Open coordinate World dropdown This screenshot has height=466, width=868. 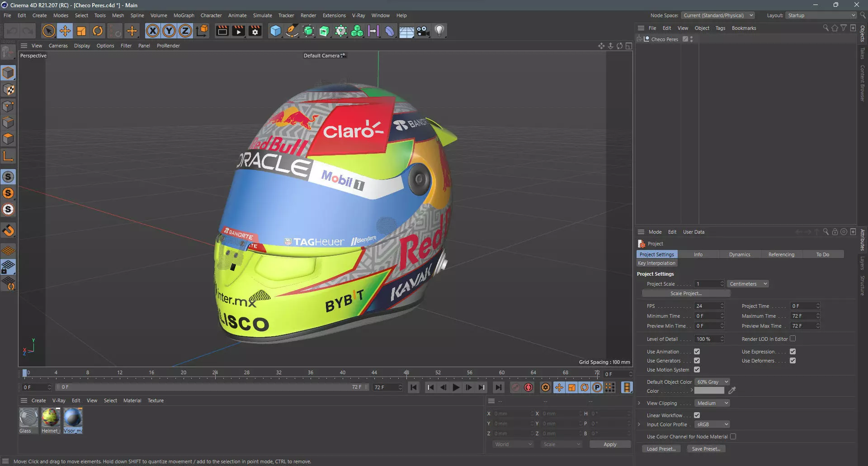point(513,444)
